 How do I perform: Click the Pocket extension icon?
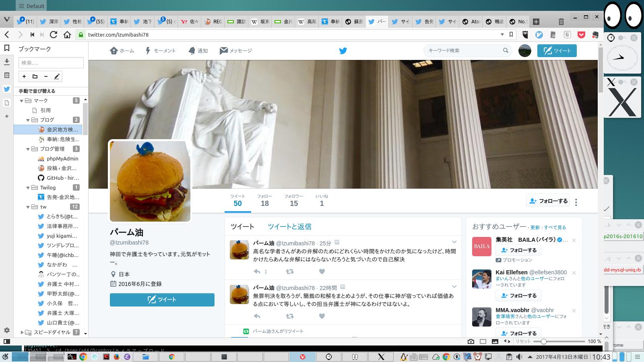pyautogui.click(x=581, y=35)
